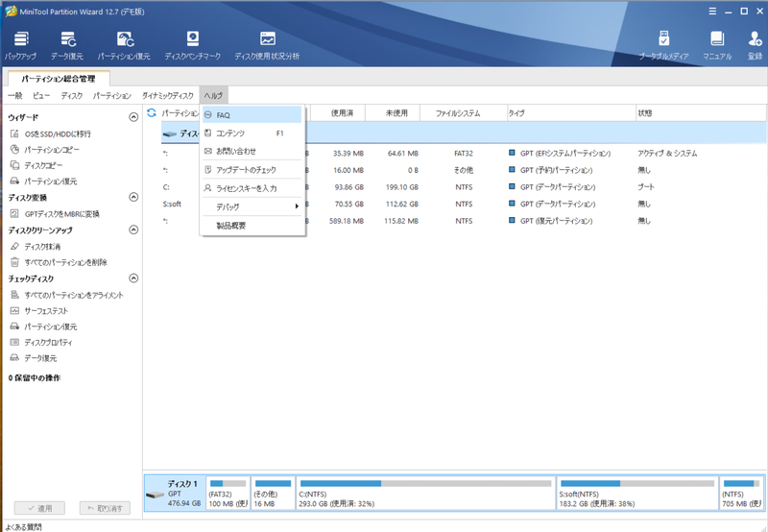Open the ダイナミックディスク menu
The image size is (768, 532).
pos(168,95)
